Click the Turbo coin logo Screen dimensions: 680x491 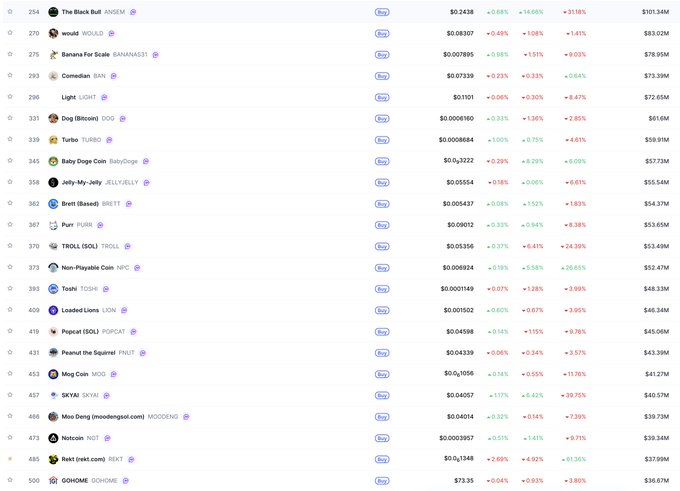pos(53,140)
